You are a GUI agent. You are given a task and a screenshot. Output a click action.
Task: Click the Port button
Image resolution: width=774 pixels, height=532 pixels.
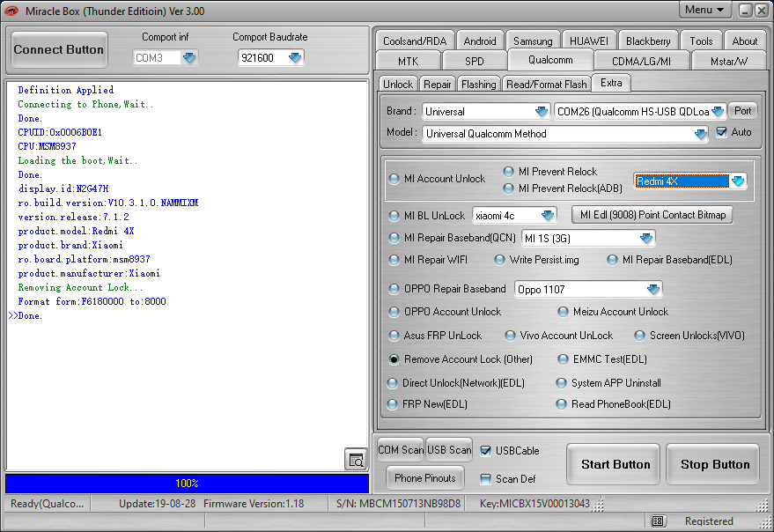point(742,111)
